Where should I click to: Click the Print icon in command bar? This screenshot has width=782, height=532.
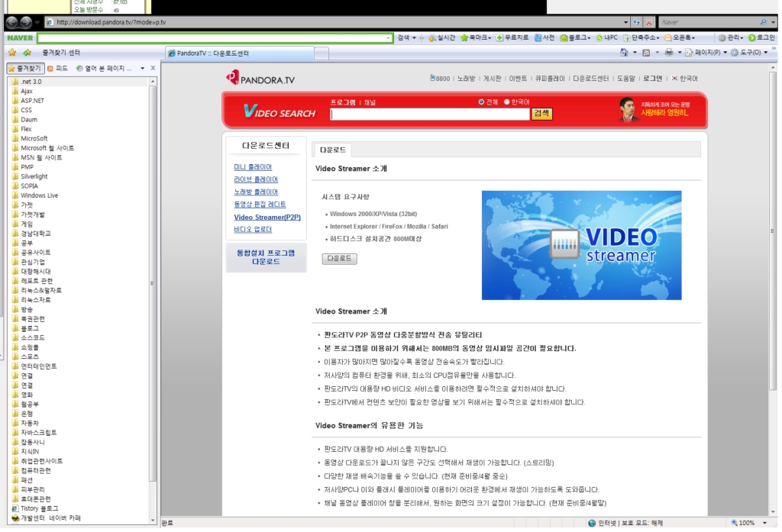pos(669,53)
